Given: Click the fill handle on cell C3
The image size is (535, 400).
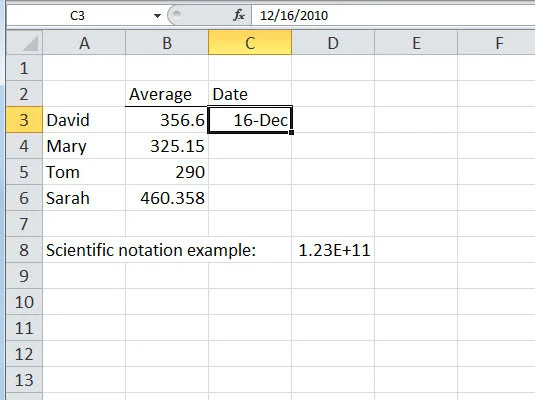Looking at the screenshot, I should [x=291, y=132].
